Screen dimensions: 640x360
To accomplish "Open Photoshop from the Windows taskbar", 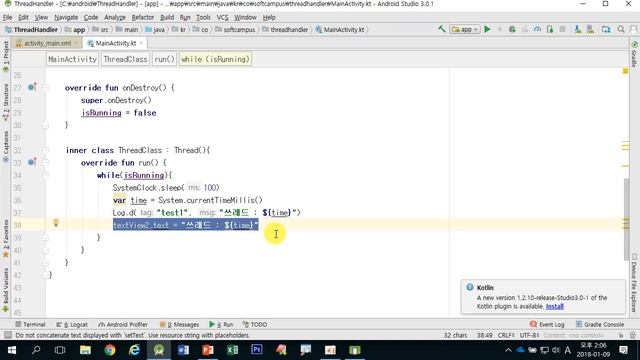I will (x=257, y=350).
